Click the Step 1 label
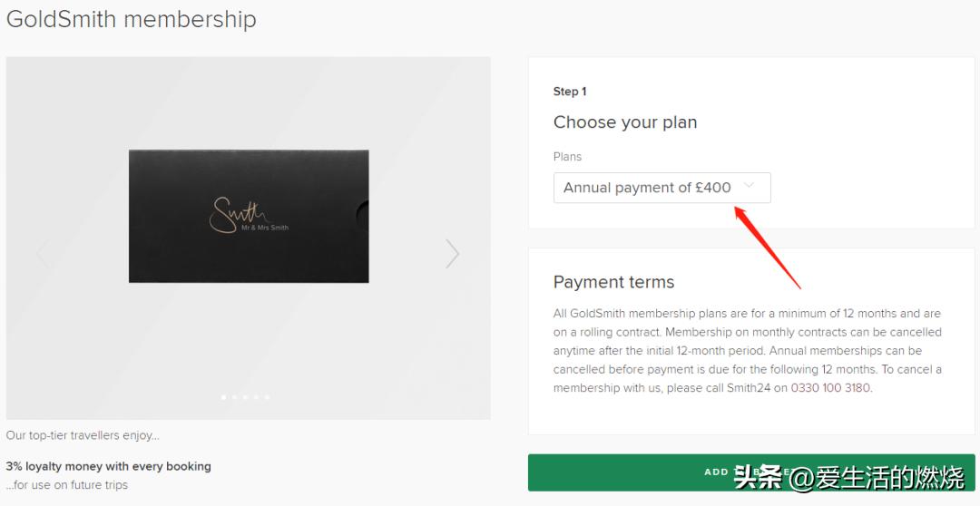 (570, 92)
